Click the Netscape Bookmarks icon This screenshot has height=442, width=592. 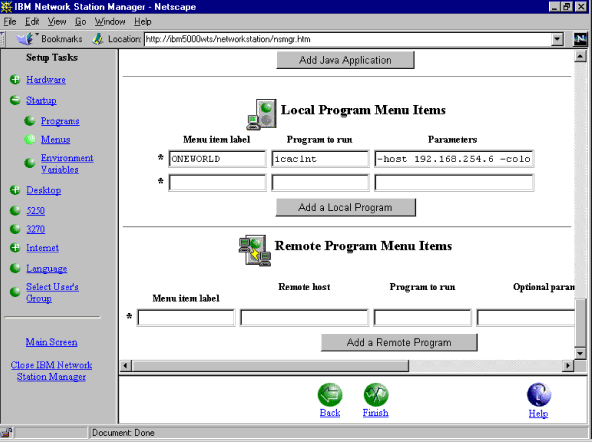coord(25,39)
